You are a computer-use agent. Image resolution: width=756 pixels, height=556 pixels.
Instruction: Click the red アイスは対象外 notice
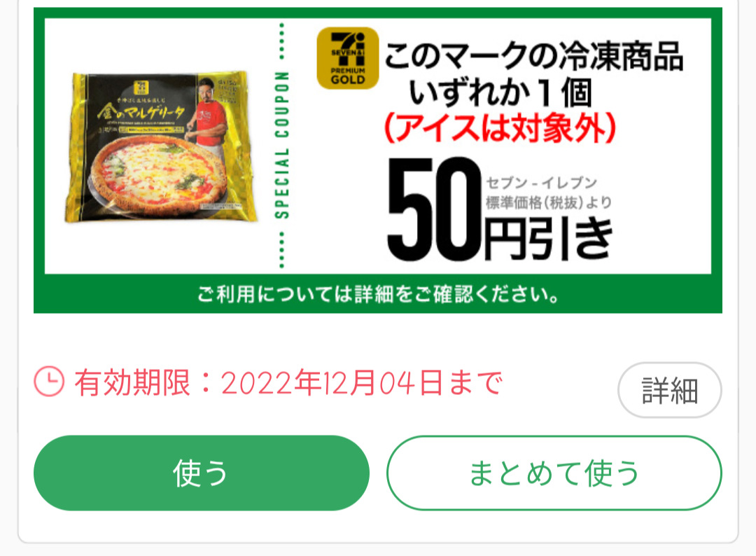(500, 128)
